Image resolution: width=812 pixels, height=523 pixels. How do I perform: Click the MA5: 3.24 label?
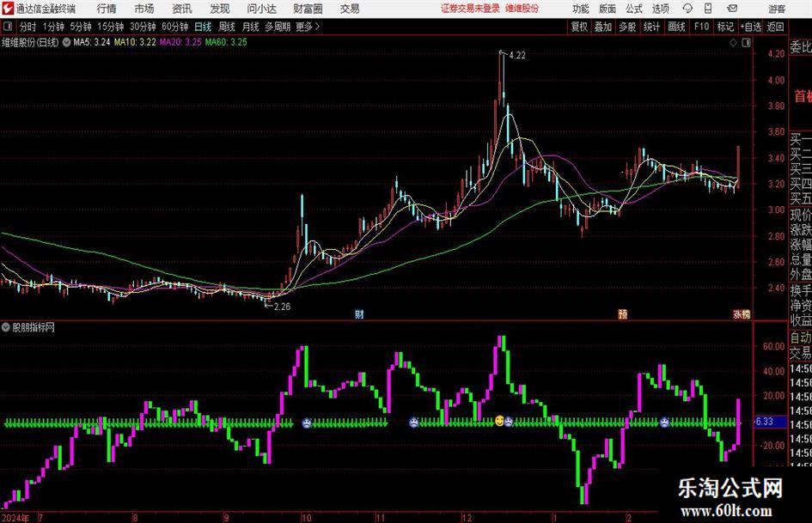[x=92, y=42]
